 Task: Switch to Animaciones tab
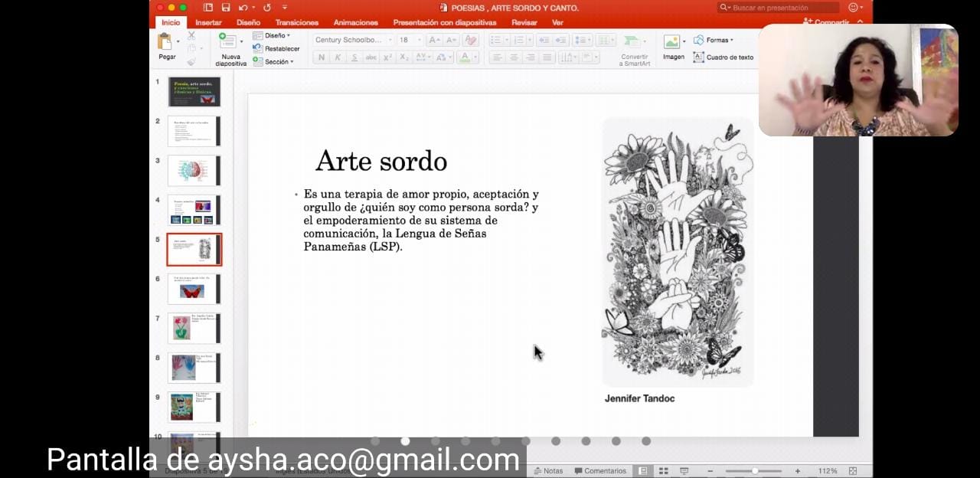356,22
